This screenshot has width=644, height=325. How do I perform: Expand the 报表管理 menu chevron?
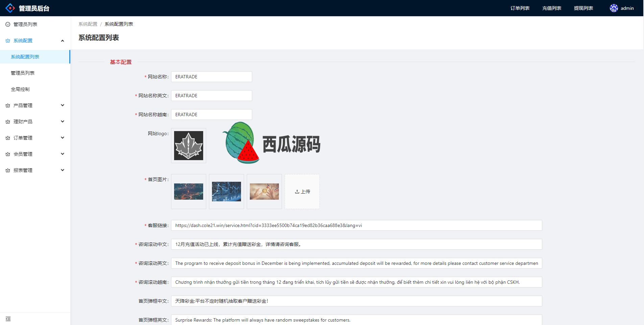pyautogui.click(x=63, y=170)
